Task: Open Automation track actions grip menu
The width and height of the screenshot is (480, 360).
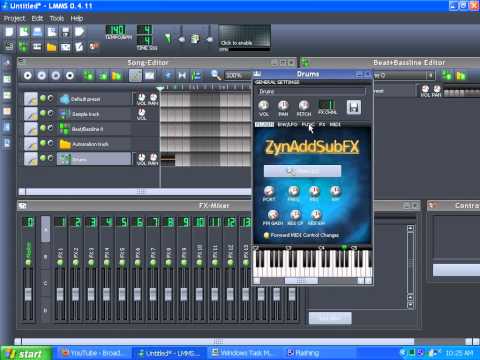Action: point(31,144)
